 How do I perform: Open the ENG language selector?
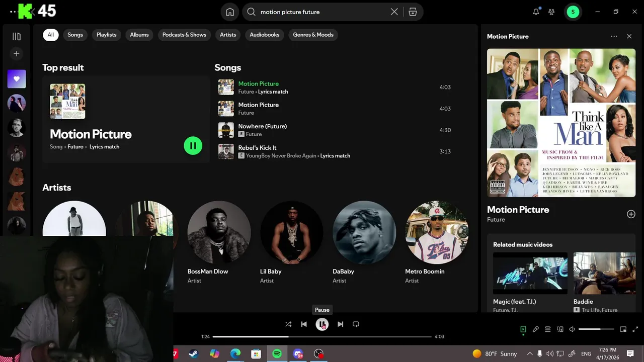click(x=586, y=354)
